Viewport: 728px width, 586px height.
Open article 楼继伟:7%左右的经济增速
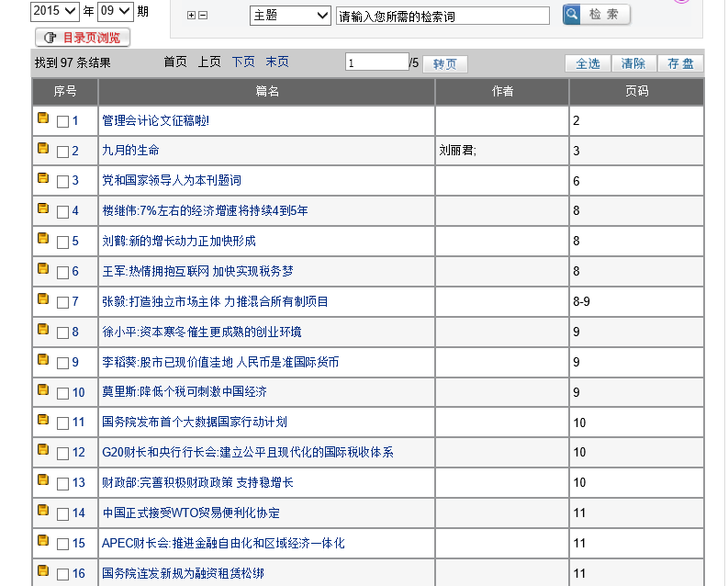tap(205, 211)
